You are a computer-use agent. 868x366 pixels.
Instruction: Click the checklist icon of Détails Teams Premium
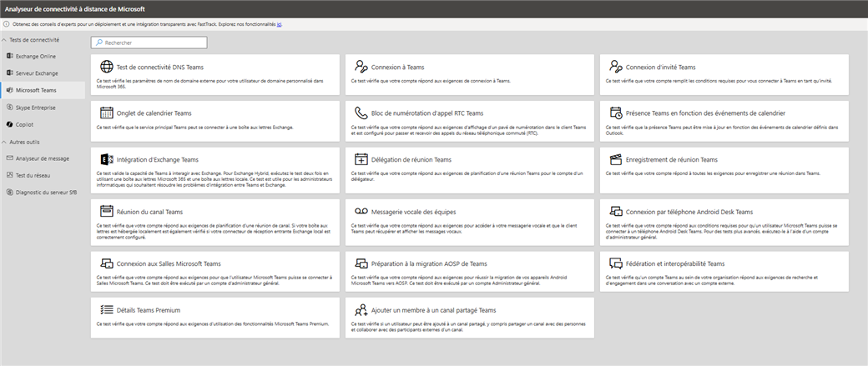(x=106, y=309)
